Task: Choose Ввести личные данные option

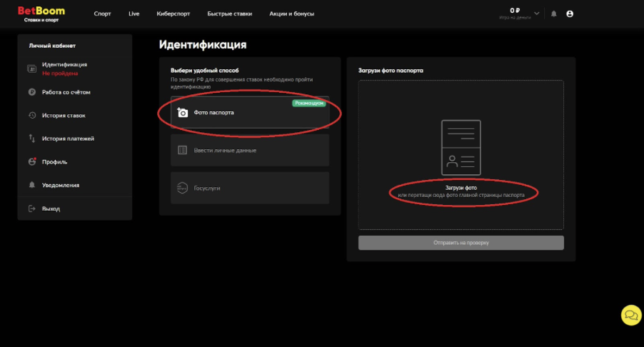Action: tap(250, 151)
